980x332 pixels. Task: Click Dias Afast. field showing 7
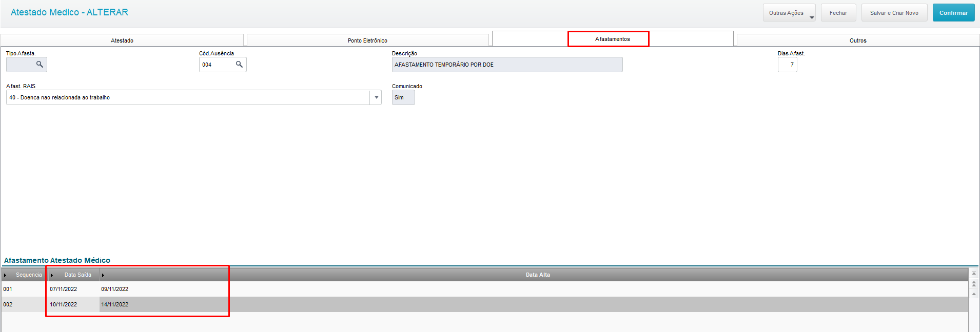click(787, 65)
